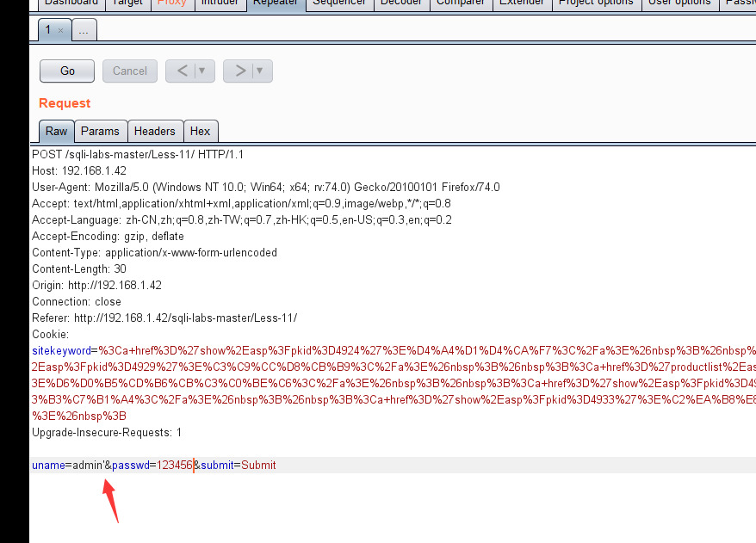Switch to the Target tab
The width and height of the screenshot is (756, 543).
(x=127, y=3)
